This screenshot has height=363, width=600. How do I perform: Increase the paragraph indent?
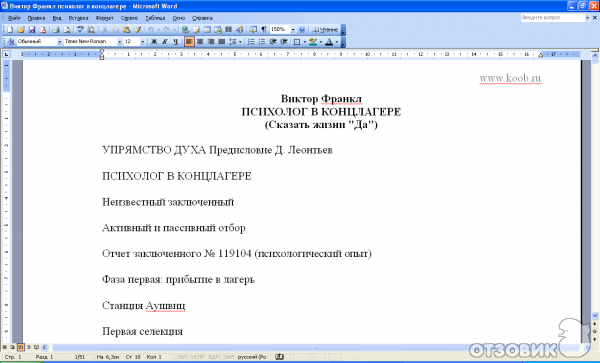pyautogui.click(x=284, y=42)
